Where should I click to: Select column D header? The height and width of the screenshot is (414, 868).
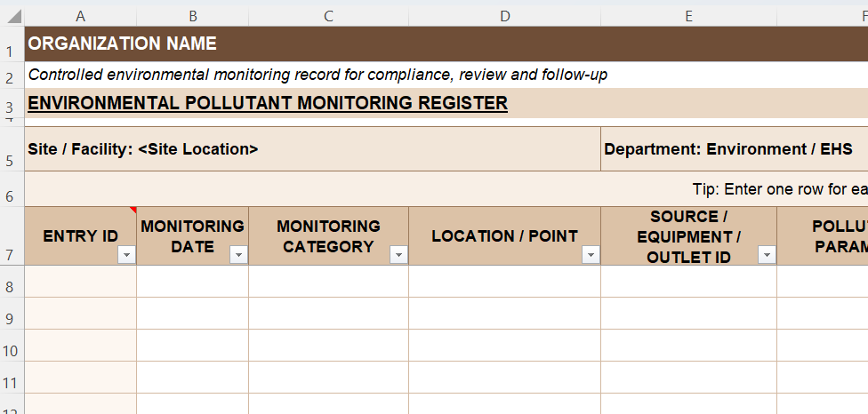click(504, 16)
